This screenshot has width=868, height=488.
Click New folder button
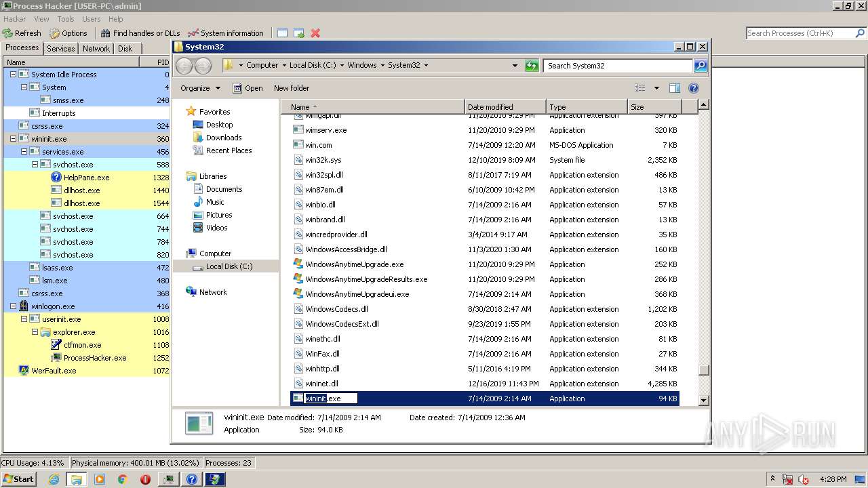(292, 88)
